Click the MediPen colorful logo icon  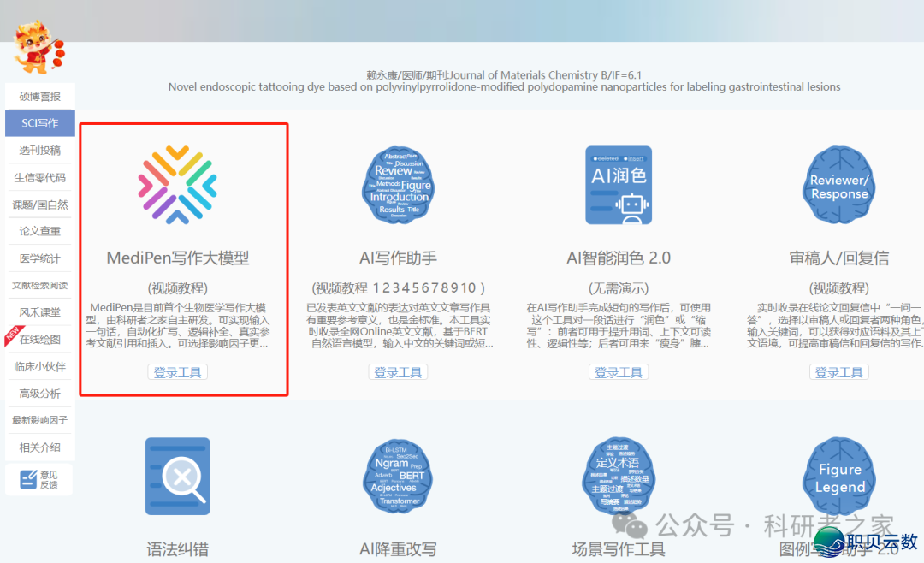click(177, 185)
